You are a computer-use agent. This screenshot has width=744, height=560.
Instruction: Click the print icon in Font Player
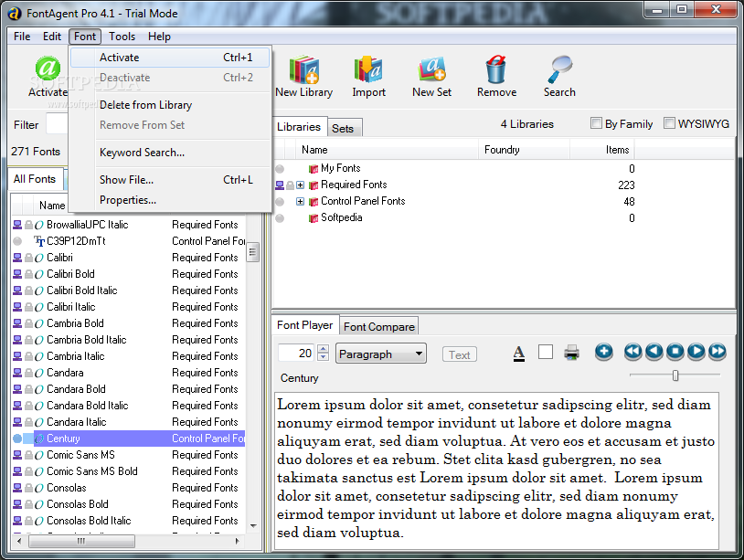click(x=572, y=353)
